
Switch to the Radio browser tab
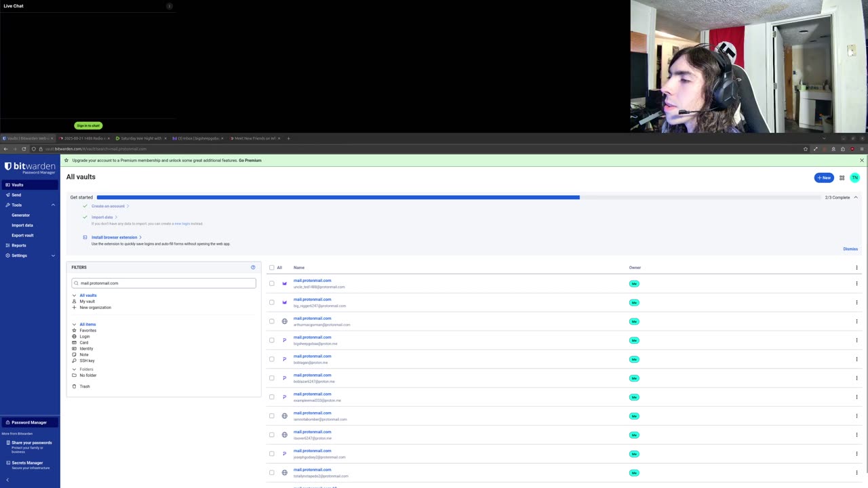(83, 138)
